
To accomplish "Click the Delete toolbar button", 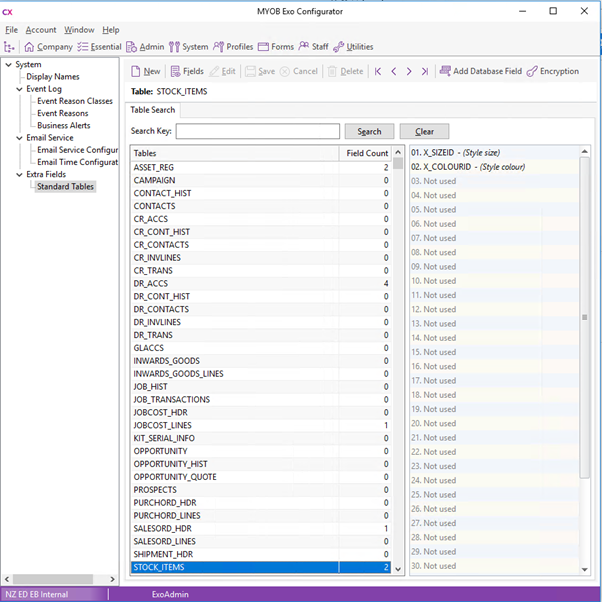I will [345, 71].
